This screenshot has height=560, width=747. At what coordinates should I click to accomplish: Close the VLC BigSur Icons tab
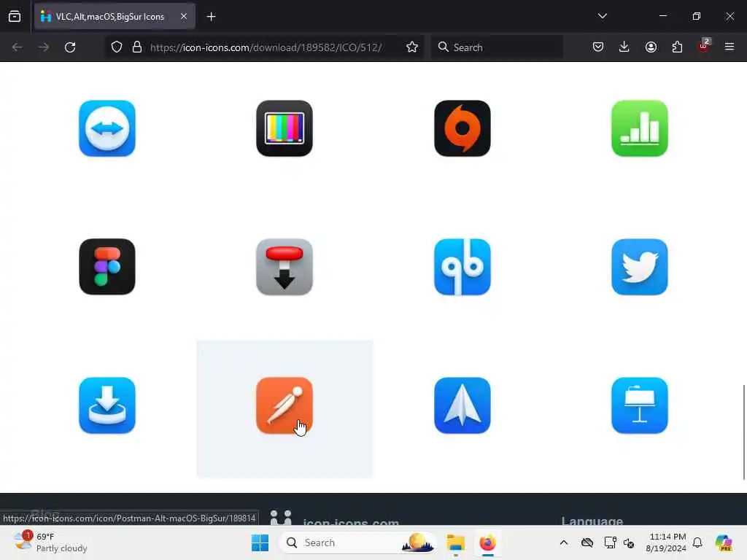pos(184,16)
